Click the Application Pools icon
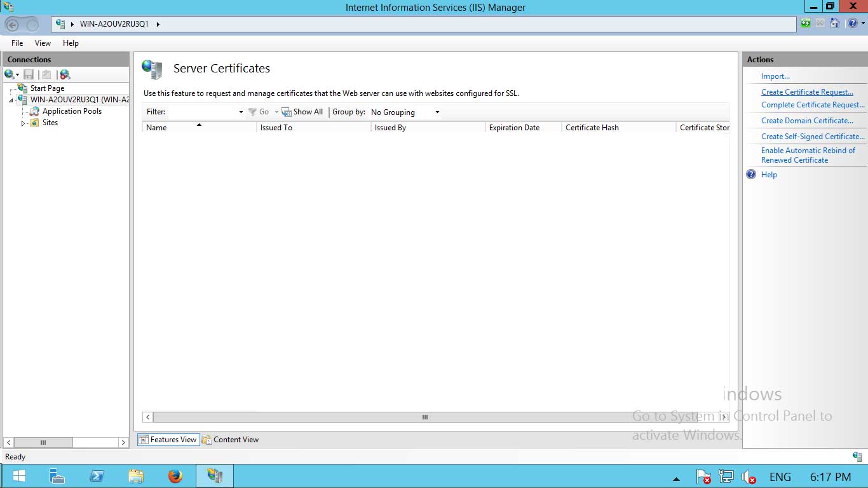The image size is (868, 488). tap(35, 111)
